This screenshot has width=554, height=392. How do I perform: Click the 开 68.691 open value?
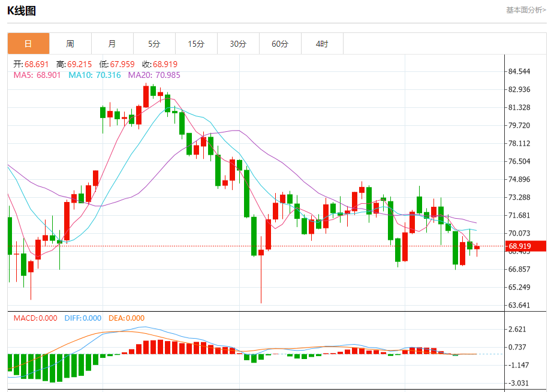tap(31, 64)
